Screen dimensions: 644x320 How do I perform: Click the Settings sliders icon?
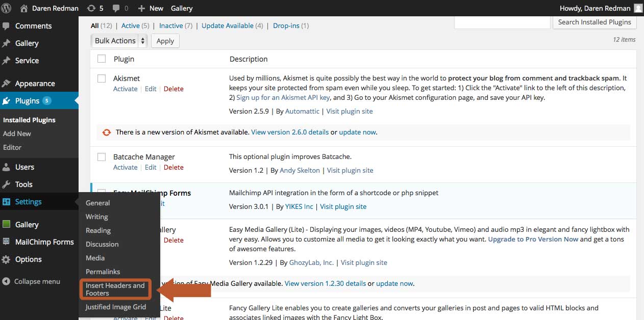click(7, 202)
